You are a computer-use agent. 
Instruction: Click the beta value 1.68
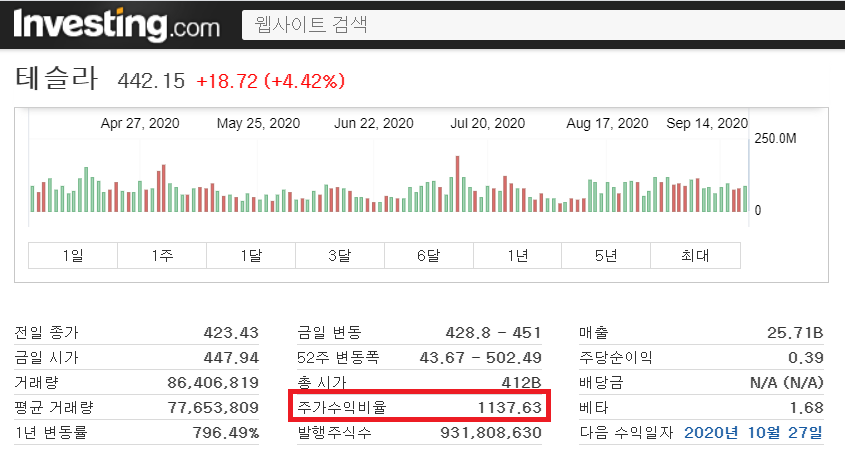[807, 407]
